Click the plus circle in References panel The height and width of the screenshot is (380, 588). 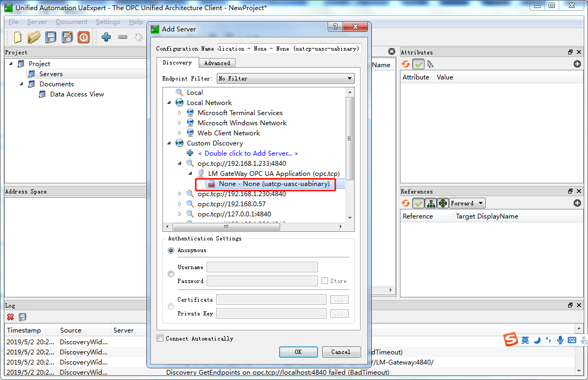coord(577,203)
